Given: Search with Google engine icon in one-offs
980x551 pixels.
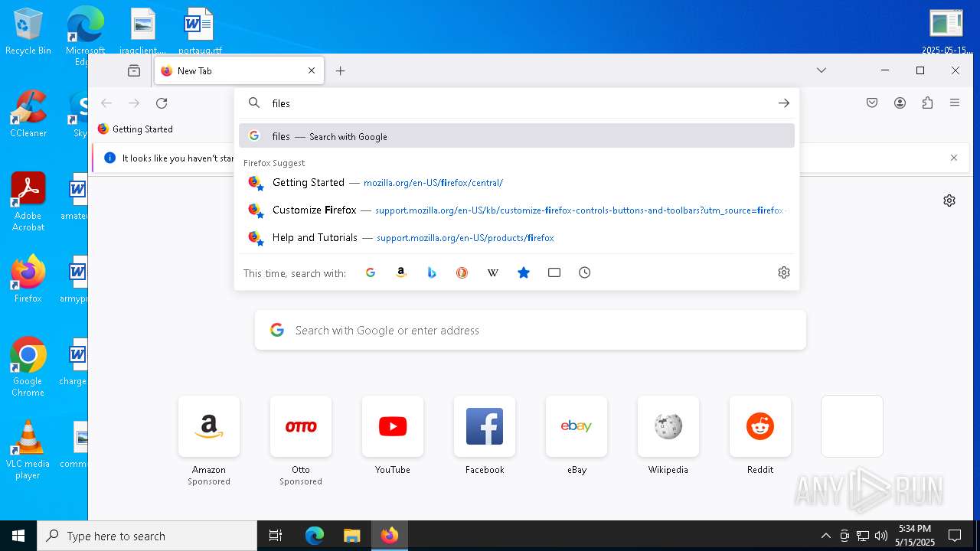Looking at the screenshot, I should tap(371, 272).
